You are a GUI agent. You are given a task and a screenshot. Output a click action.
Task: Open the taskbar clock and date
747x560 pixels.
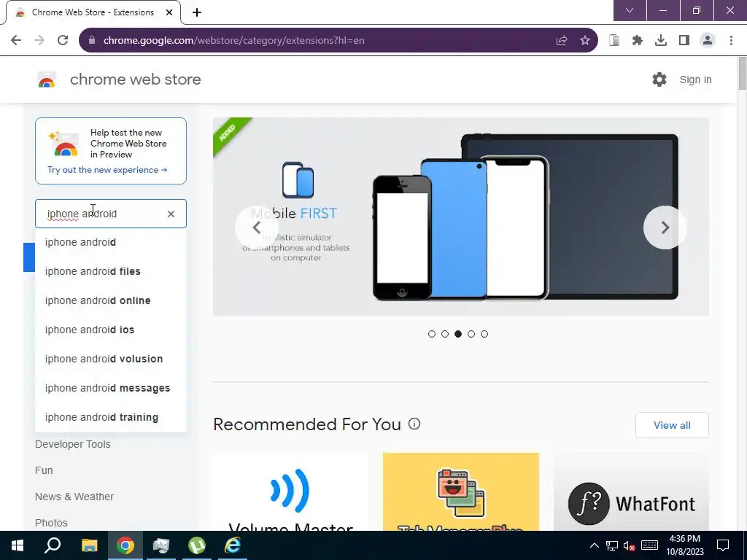tap(684, 545)
